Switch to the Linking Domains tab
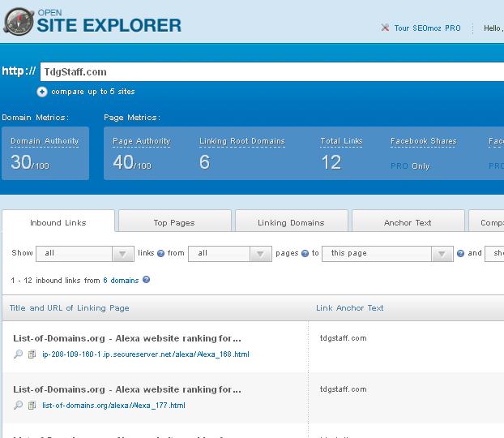This screenshot has height=438, width=504. [x=291, y=221]
